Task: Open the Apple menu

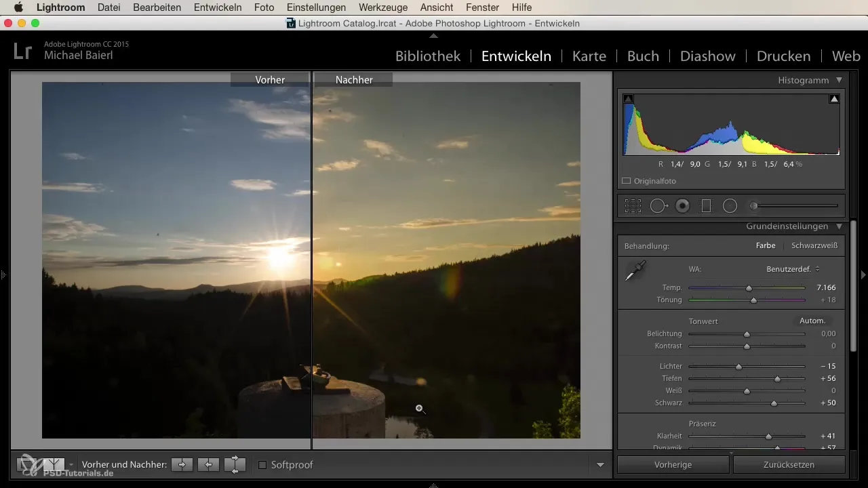Action: pos(18,7)
